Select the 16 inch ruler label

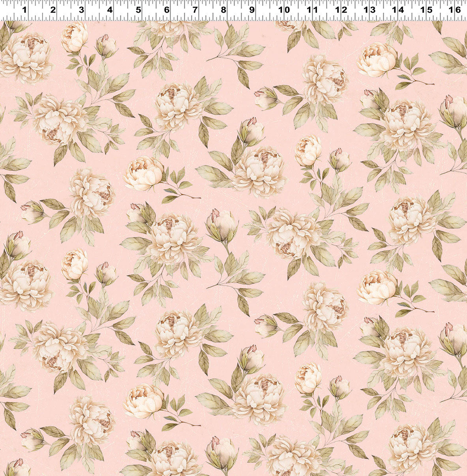coord(455,10)
